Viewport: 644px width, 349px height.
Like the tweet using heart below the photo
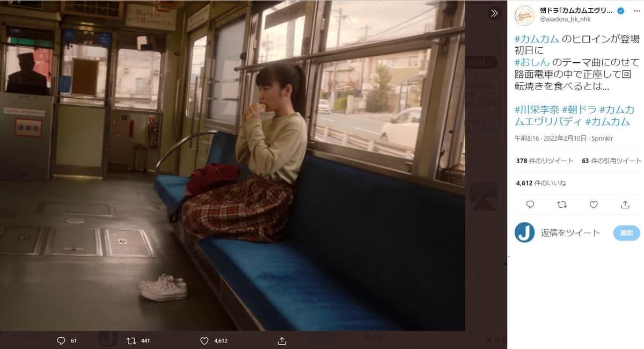click(x=204, y=340)
